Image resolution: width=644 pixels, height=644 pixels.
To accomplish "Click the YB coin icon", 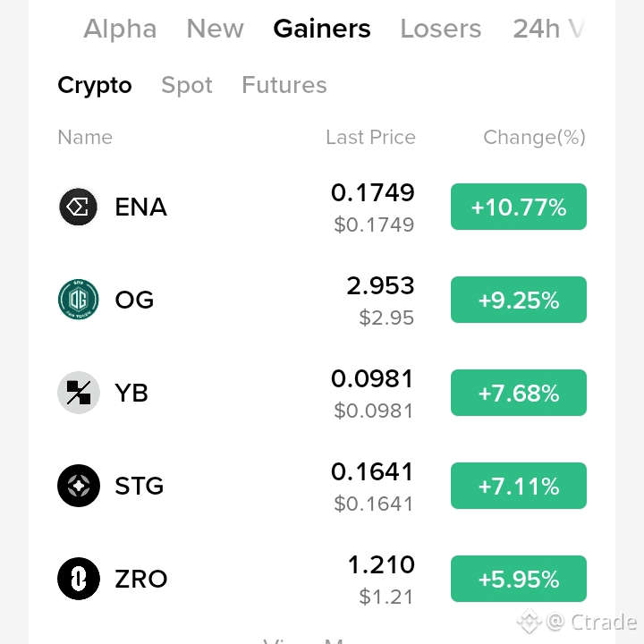I will point(79,393).
